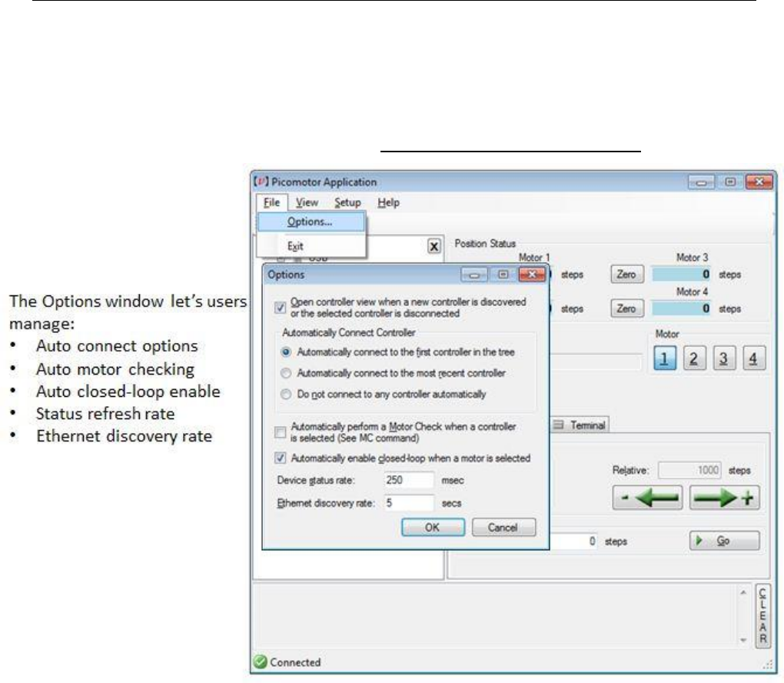This screenshot has width=784, height=683.
Task: Jog motor in positive direction arrow
Action: click(725, 498)
